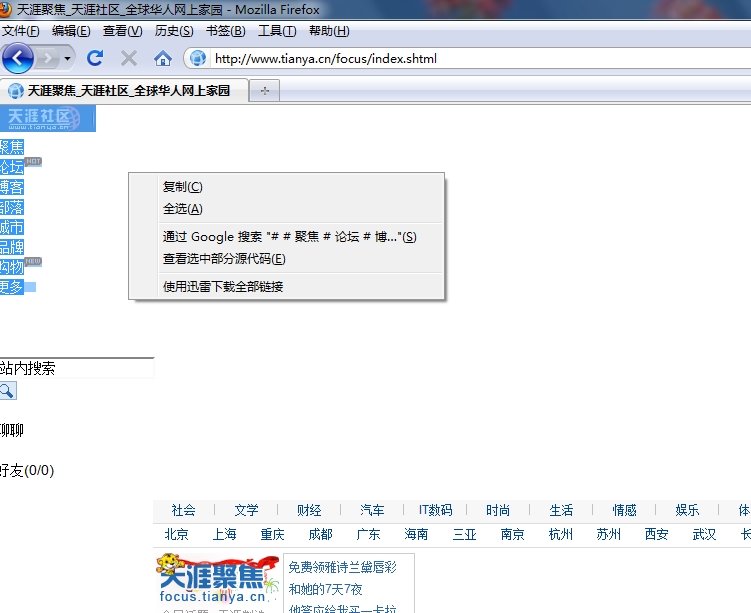Click the 天涯社区 logo
The image size is (751, 613).
click(47, 119)
